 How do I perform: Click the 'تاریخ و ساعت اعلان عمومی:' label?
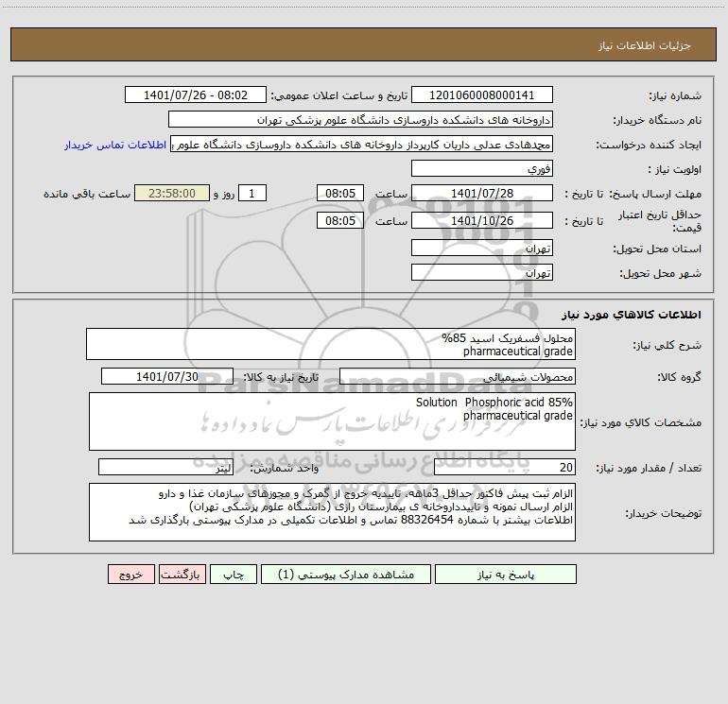pyautogui.click(x=338, y=95)
